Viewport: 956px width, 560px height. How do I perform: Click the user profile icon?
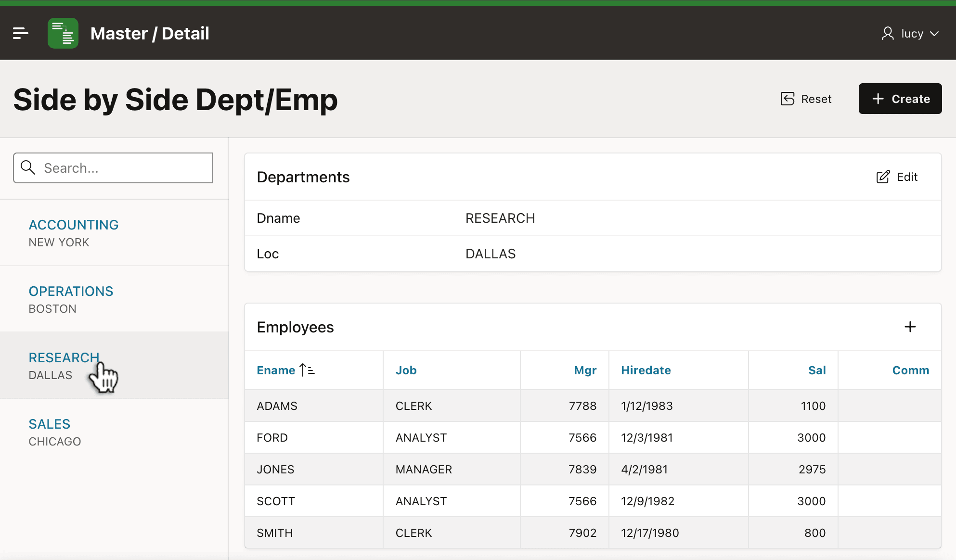888,33
